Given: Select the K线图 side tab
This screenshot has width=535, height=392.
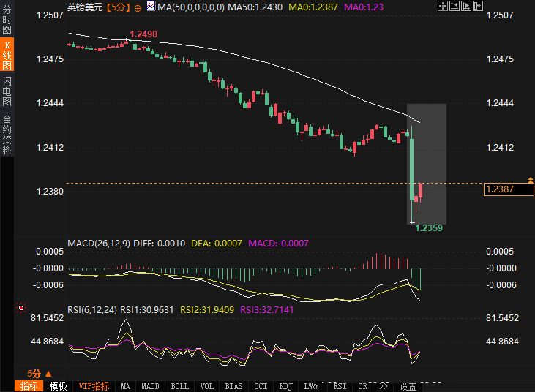Looking at the screenshot, I should [7, 55].
